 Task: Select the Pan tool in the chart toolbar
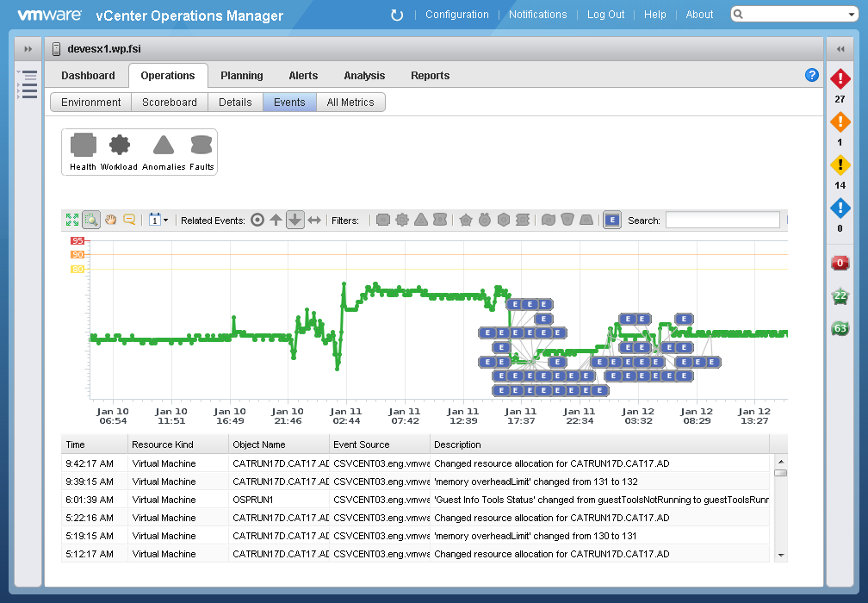pos(110,220)
